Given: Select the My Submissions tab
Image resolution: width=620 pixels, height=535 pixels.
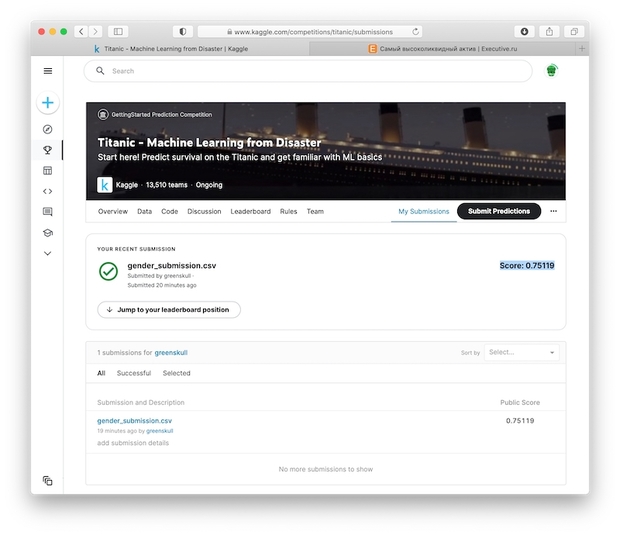Looking at the screenshot, I should click(423, 212).
